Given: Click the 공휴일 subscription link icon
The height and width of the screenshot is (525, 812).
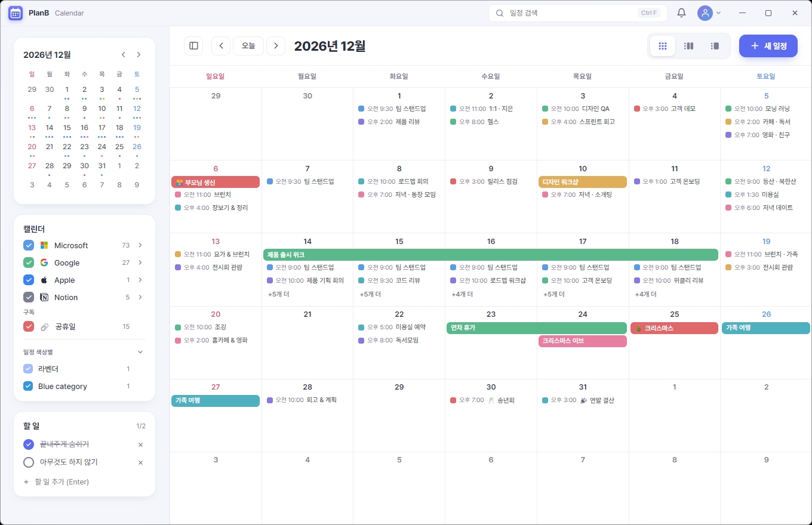Looking at the screenshot, I should click(x=44, y=327).
